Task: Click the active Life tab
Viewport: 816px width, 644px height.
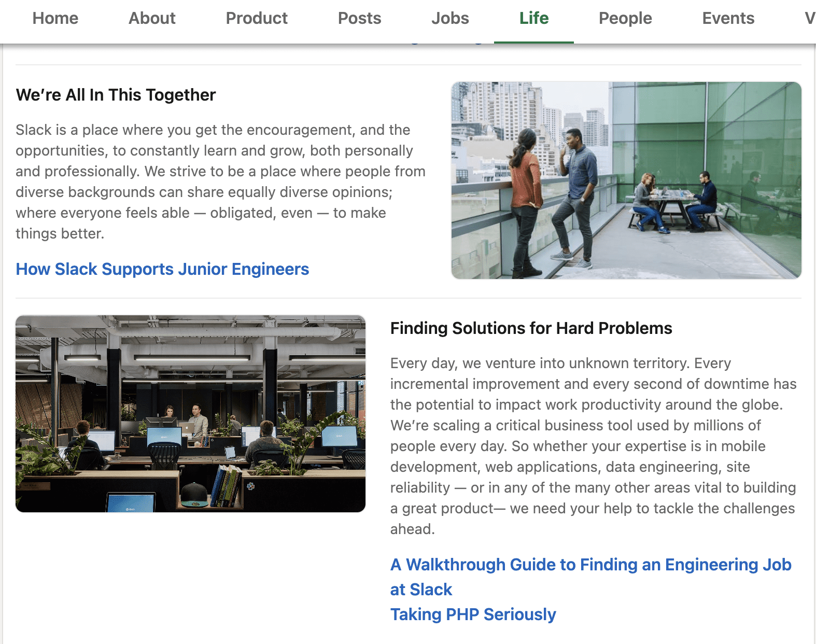Action: coord(534,19)
